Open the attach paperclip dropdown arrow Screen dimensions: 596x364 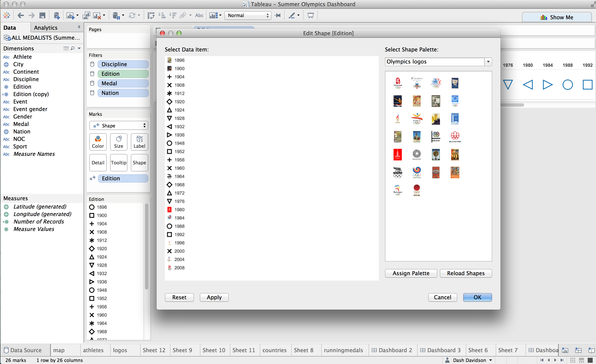tap(190, 16)
